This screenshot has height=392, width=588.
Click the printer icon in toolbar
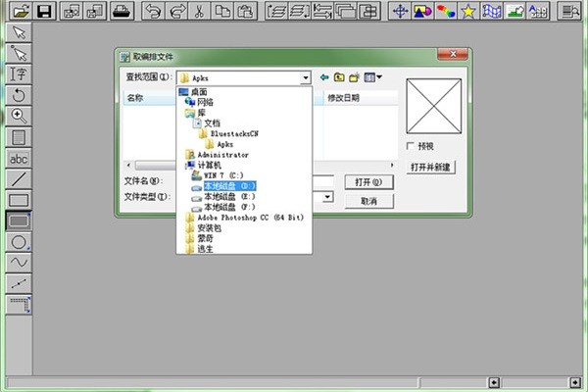(x=122, y=12)
